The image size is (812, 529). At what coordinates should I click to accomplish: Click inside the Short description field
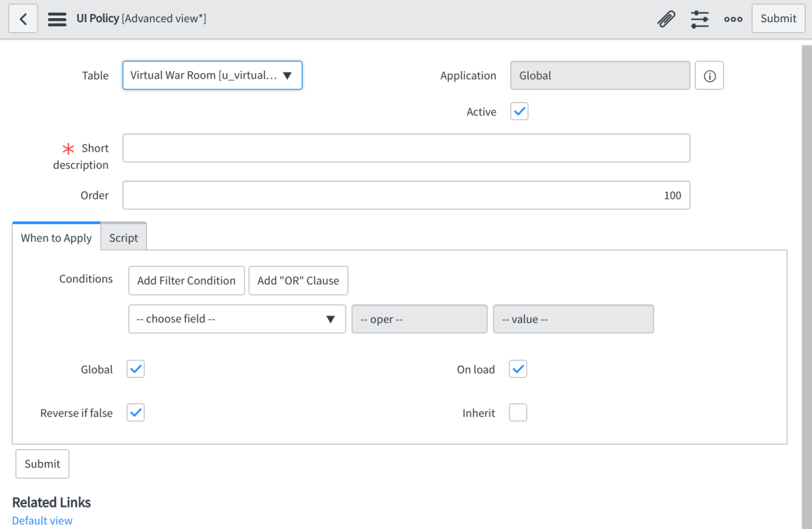[406, 148]
